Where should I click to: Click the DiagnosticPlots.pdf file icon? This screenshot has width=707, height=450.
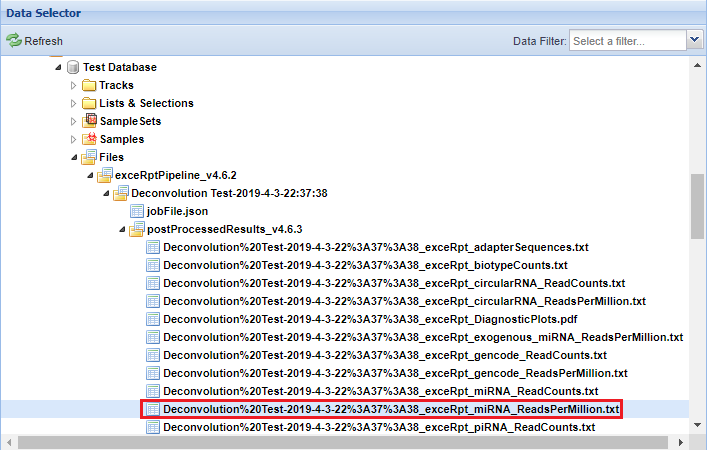(x=153, y=319)
